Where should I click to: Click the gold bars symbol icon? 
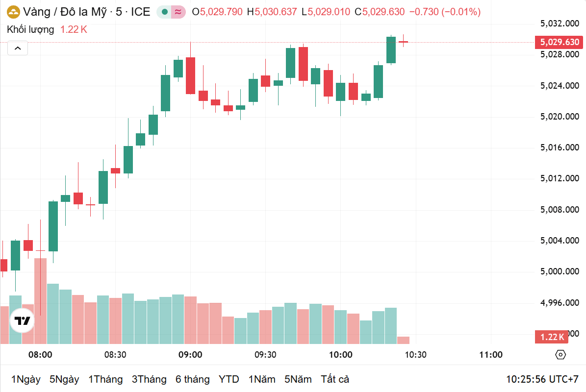[x=13, y=12]
